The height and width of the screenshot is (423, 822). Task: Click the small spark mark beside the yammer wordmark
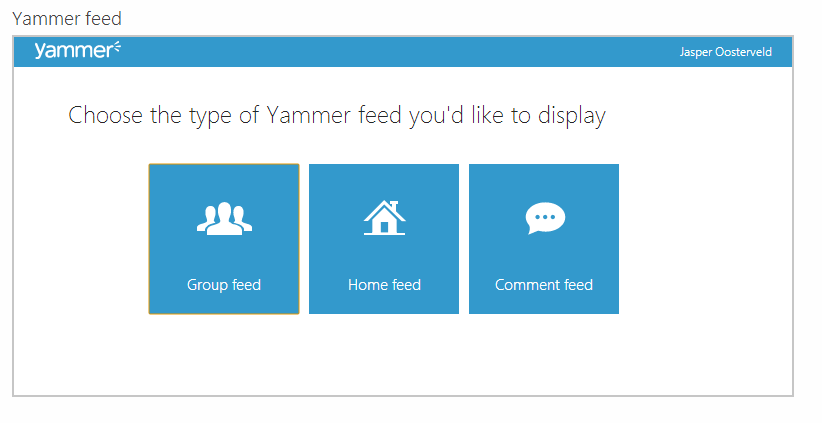(x=117, y=47)
